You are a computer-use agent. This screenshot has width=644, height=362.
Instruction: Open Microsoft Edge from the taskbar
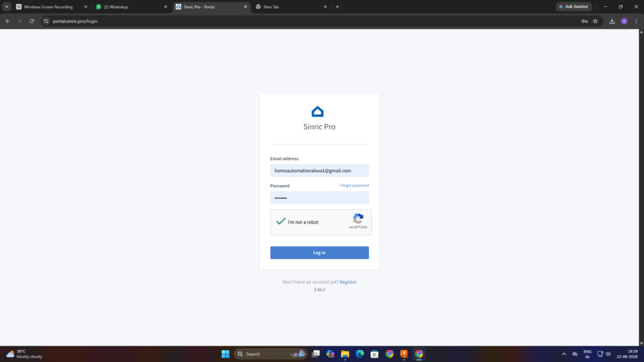360,354
